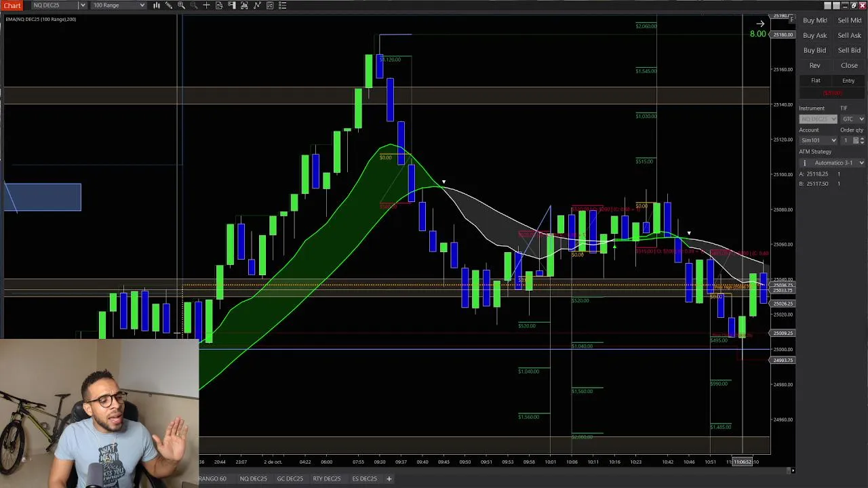Click the 11:06:52 time marker
This screenshot has width=868, height=488.
[743, 462]
